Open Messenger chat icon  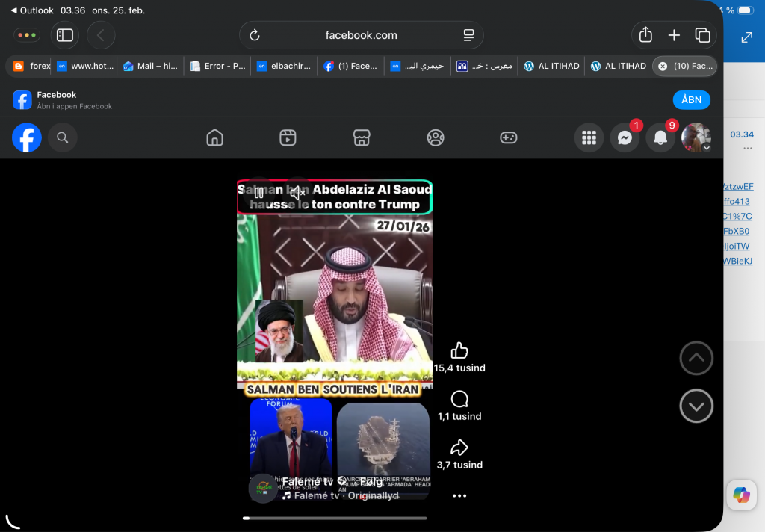pyautogui.click(x=625, y=137)
